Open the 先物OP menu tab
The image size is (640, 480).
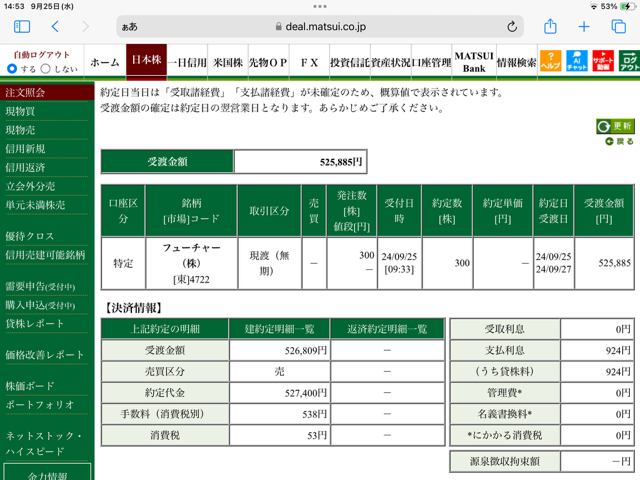click(x=268, y=62)
